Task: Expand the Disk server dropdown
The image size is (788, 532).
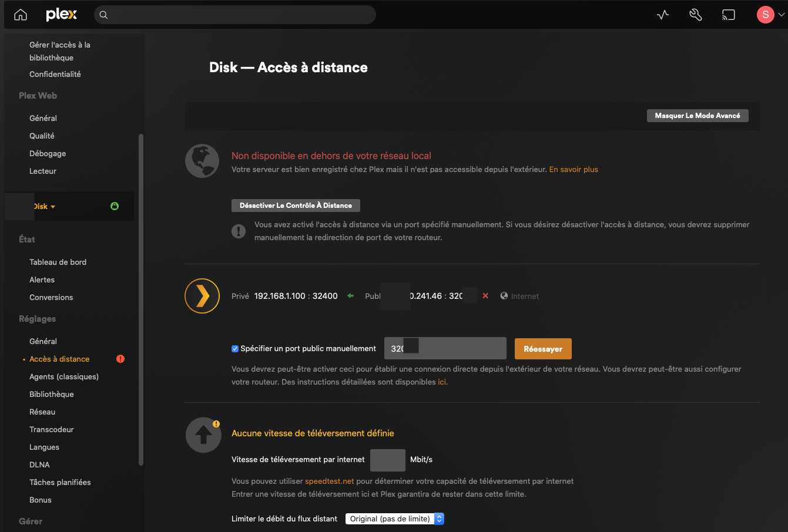Action: pyautogui.click(x=45, y=206)
